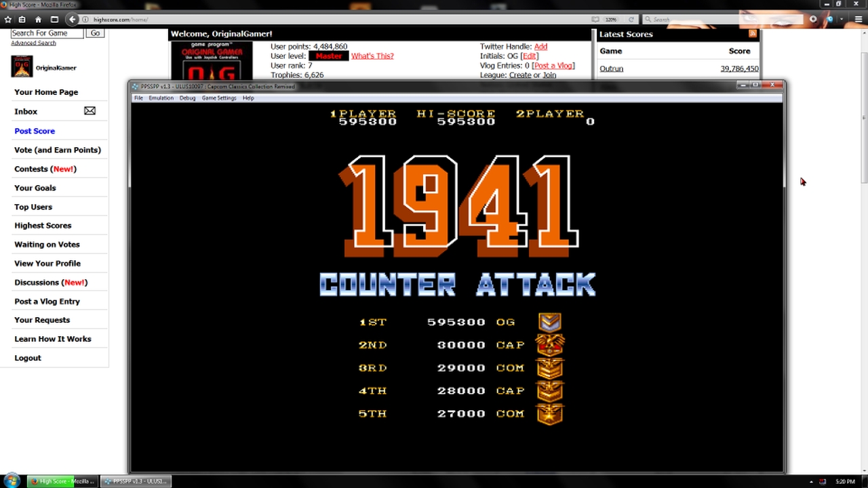Click the OriginalGamer avatar thumbnail in sidebar
The height and width of the screenshot is (488, 868).
point(22,66)
